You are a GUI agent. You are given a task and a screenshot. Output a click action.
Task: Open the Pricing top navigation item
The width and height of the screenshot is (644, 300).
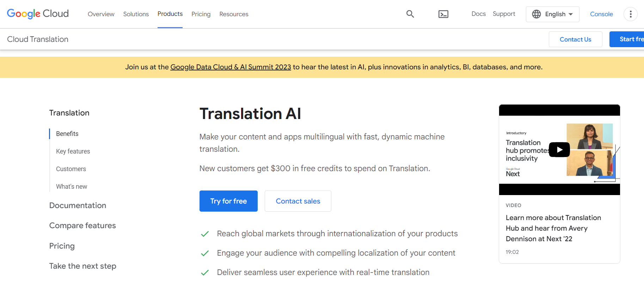pos(201,14)
